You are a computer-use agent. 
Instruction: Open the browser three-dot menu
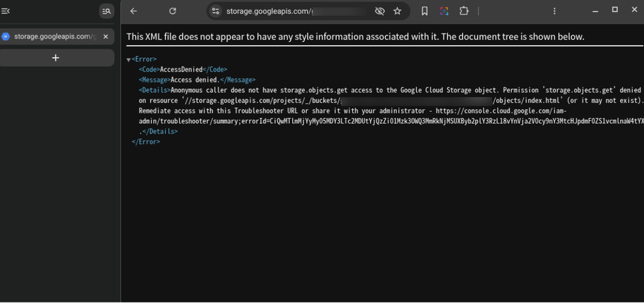coord(554,11)
